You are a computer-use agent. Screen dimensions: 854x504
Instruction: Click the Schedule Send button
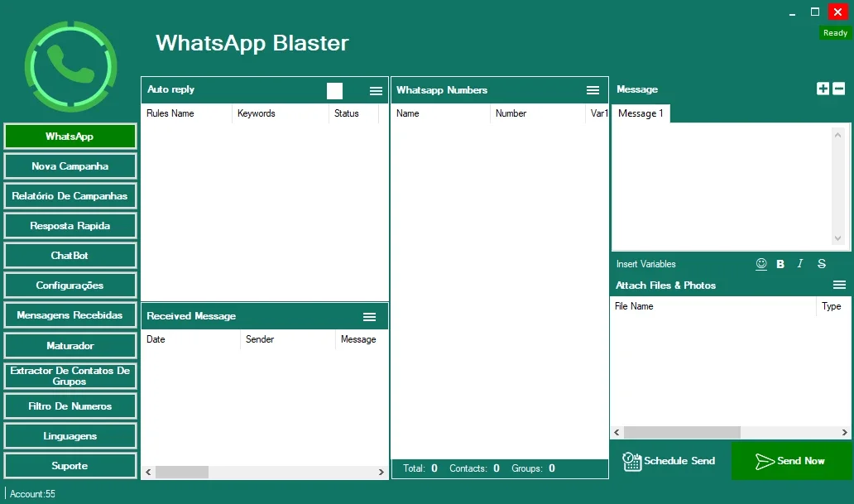(x=669, y=461)
